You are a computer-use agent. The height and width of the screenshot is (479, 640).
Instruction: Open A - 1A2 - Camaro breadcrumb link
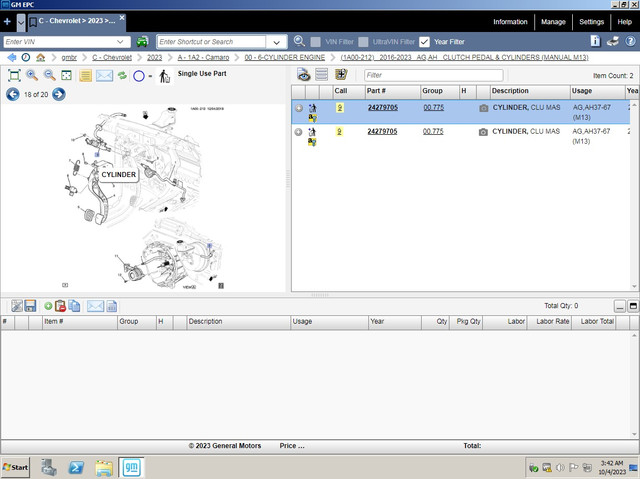coord(203,58)
